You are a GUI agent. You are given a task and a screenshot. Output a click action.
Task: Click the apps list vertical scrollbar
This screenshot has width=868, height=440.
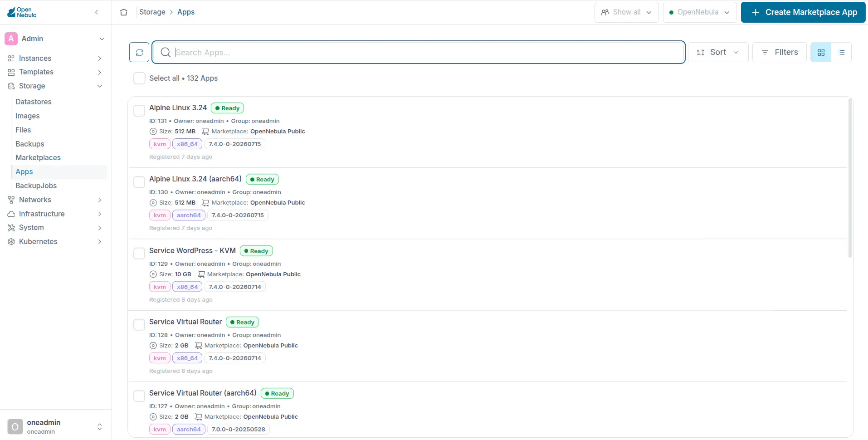[x=850, y=178]
